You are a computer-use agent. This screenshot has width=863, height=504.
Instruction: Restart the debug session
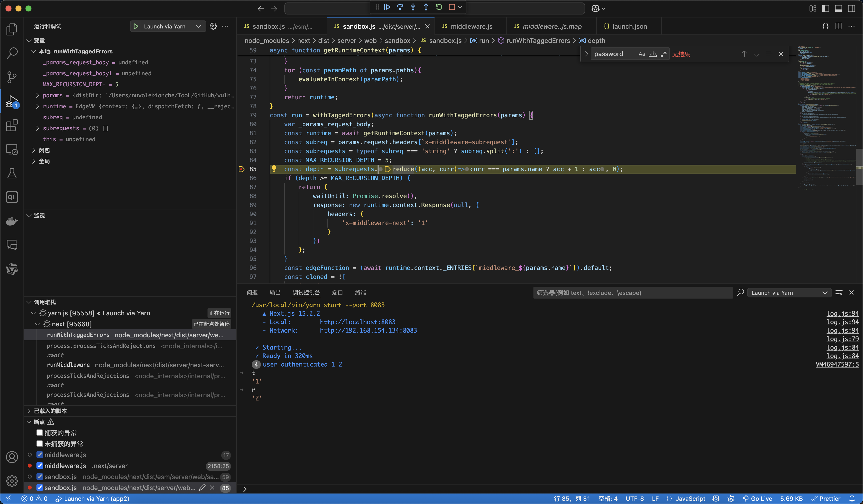(x=439, y=7)
